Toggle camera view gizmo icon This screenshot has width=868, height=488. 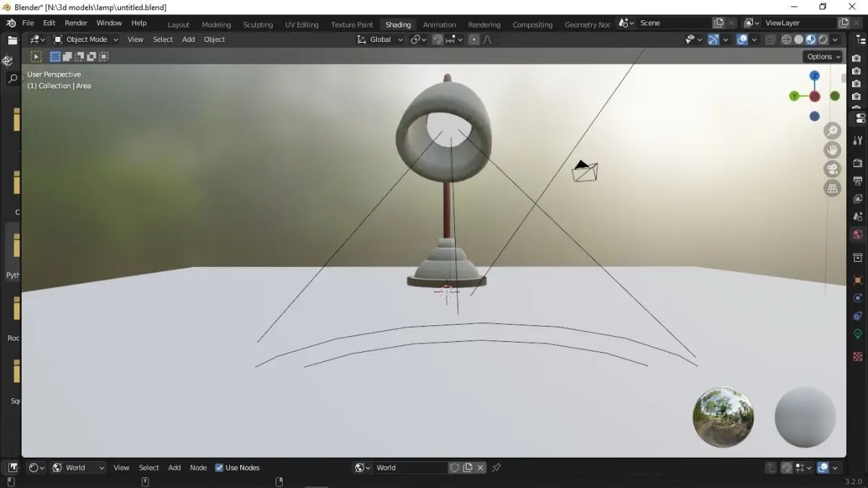click(833, 169)
